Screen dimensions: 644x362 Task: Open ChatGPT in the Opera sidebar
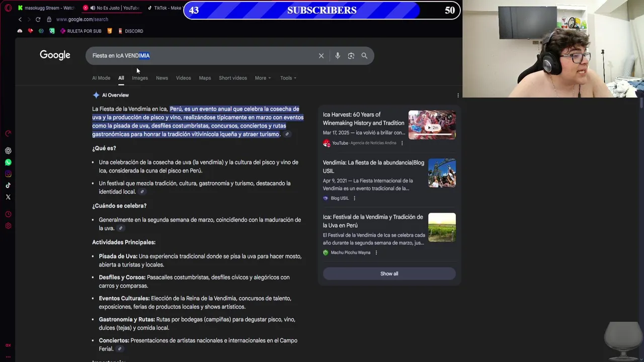pos(8,151)
